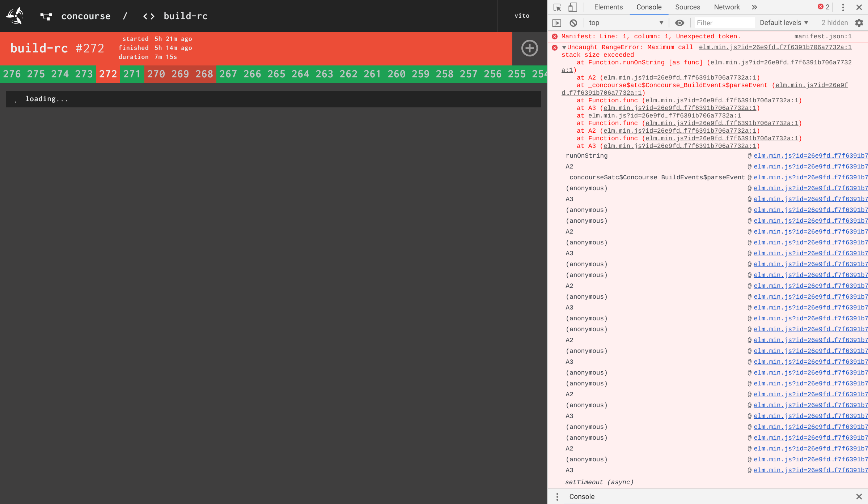Open manifest.json:1 from the error message

tap(822, 36)
